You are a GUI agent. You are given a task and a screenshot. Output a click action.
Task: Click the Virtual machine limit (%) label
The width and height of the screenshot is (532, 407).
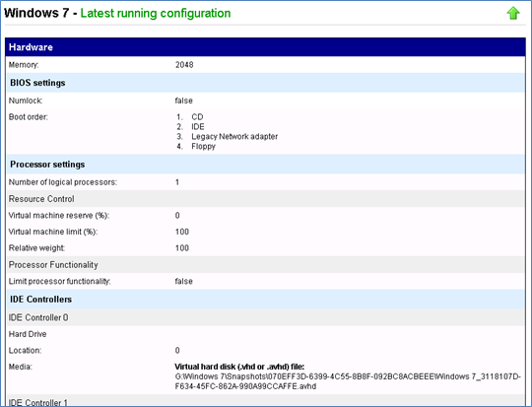53,232
